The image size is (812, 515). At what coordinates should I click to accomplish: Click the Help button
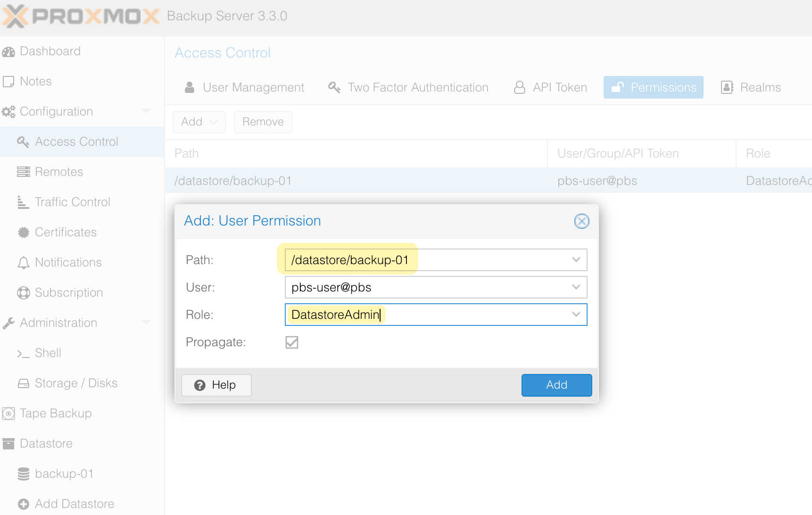click(x=216, y=385)
